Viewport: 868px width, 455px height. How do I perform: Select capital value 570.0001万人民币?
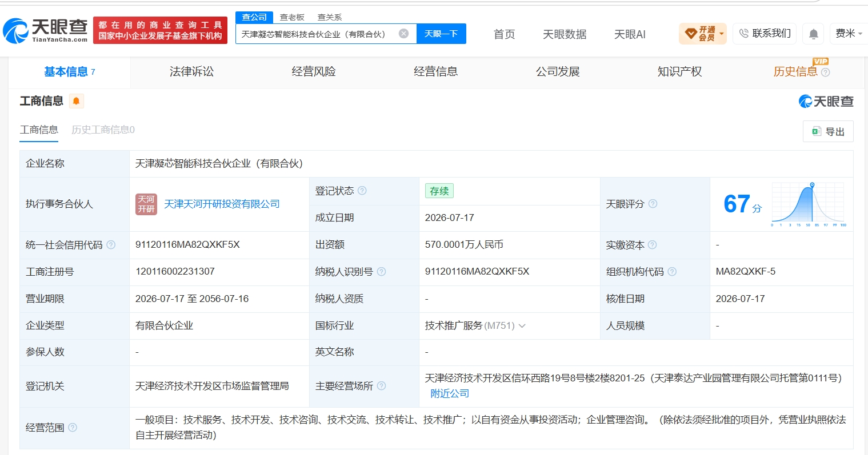(x=464, y=245)
